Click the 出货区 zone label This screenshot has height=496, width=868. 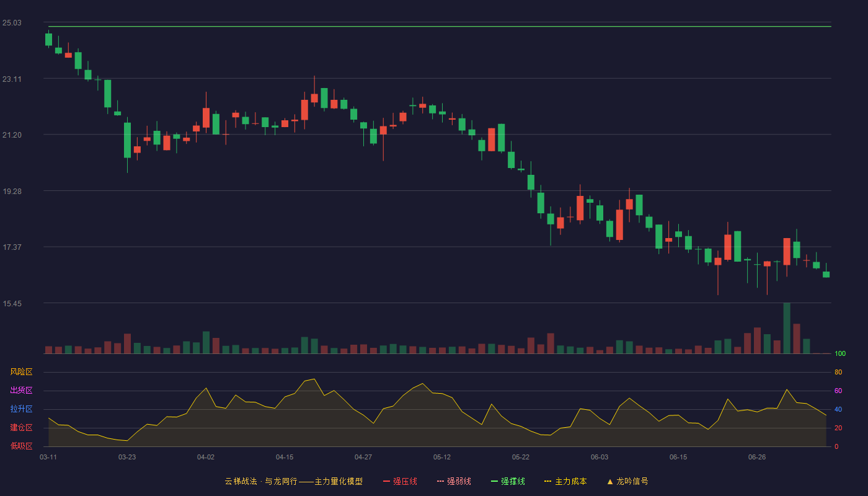pos(21,391)
